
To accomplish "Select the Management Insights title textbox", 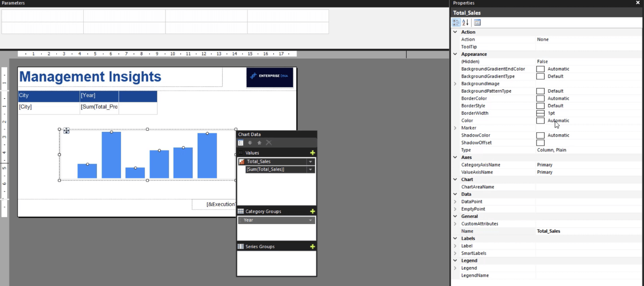I will tap(120, 77).
